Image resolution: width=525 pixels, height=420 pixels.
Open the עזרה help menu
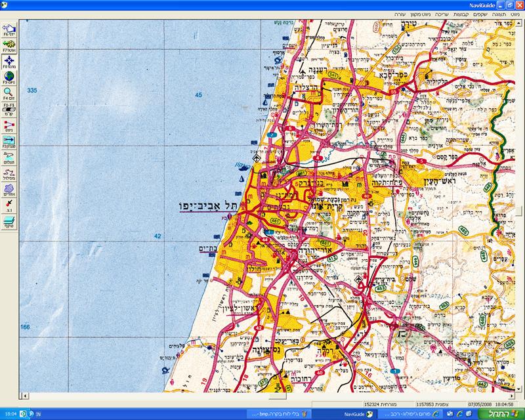coord(401,13)
